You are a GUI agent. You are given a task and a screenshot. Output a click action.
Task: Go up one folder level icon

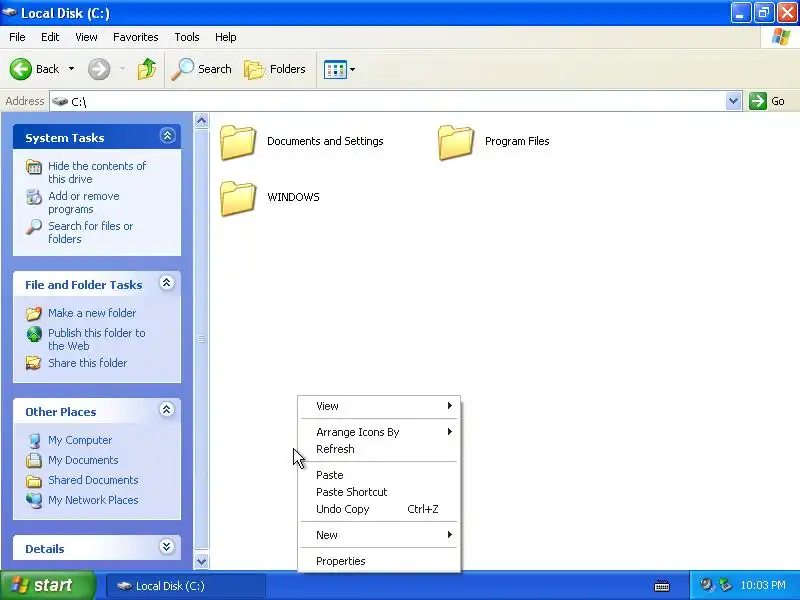point(147,69)
